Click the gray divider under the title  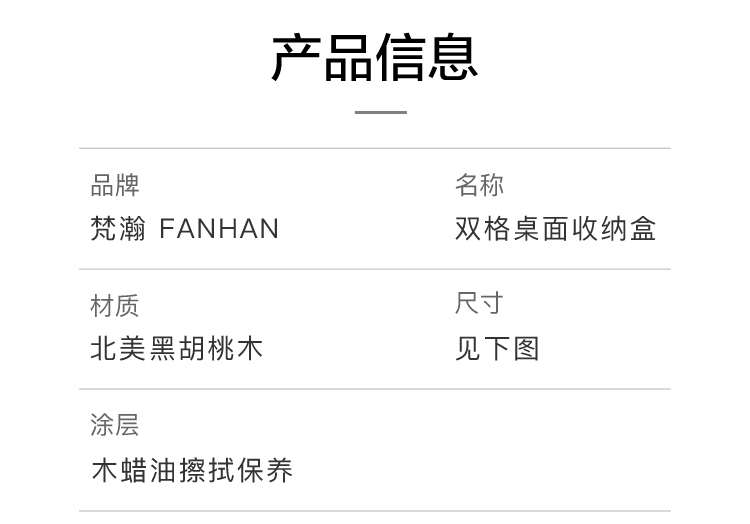click(381, 112)
